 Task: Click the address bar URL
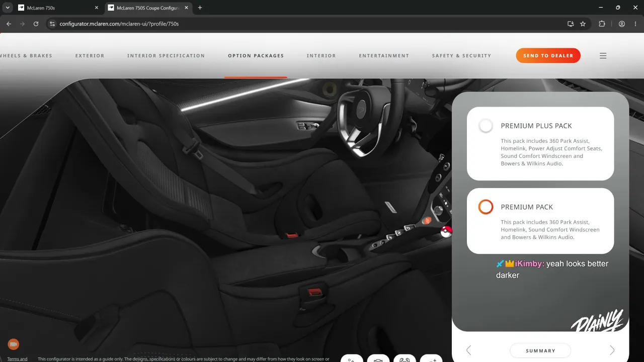click(119, 24)
